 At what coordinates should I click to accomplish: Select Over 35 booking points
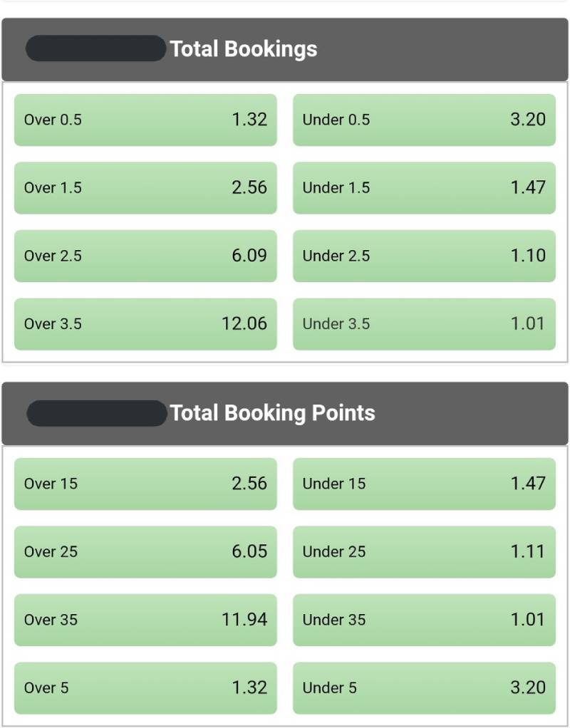pos(145,620)
